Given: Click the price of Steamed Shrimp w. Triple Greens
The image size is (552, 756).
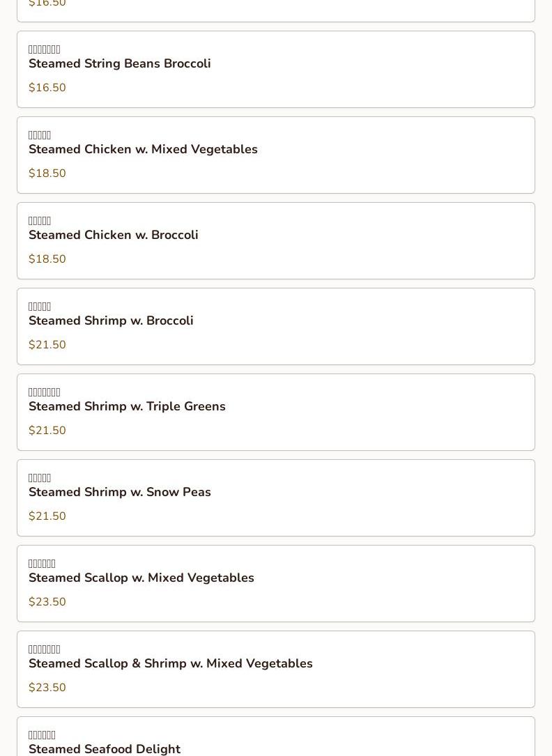Looking at the screenshot, I should point(47,431).
